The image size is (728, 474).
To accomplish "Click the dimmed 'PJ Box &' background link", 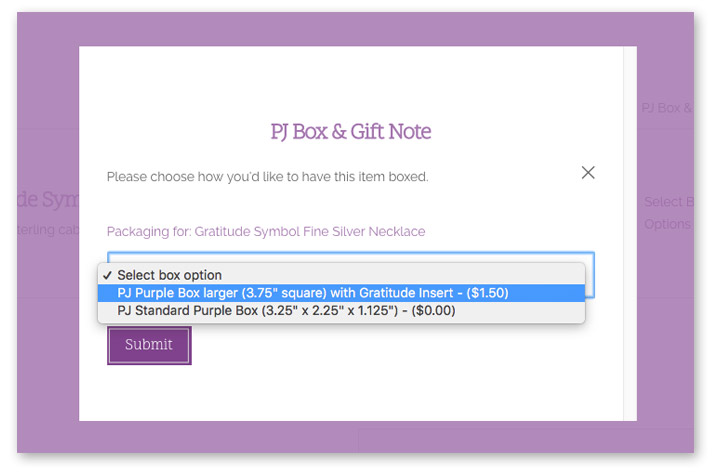I will [x=666, y=108].
